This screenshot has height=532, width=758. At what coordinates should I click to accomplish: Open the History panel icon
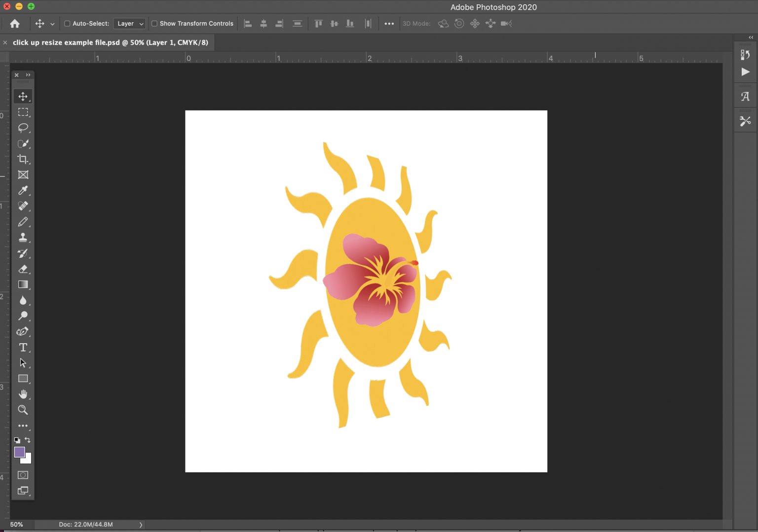[x=745, y=55]
